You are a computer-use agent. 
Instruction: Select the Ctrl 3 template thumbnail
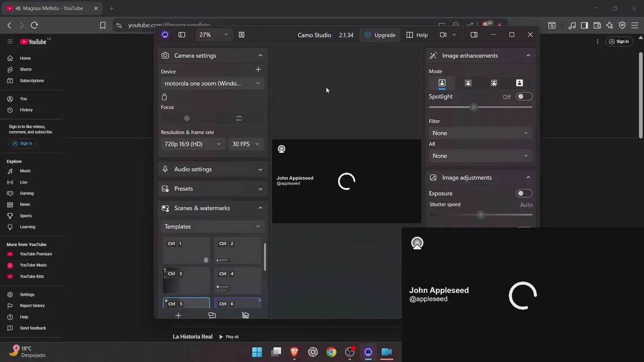point(186,281)
